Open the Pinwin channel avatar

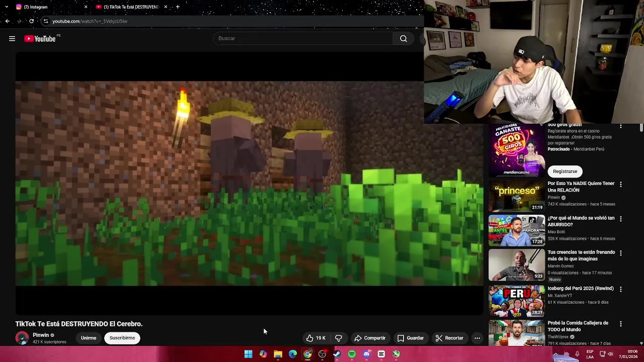(22, 338)
